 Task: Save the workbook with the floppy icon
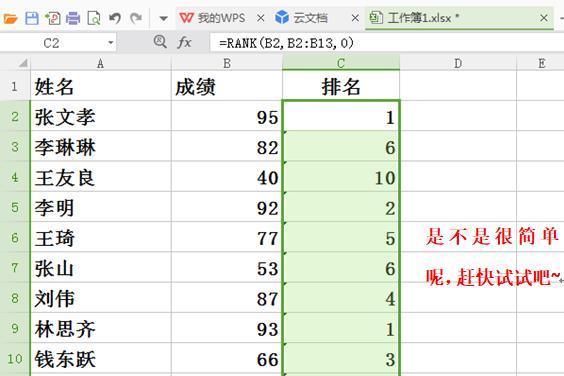pyautogui.click(x=32, y=18)
